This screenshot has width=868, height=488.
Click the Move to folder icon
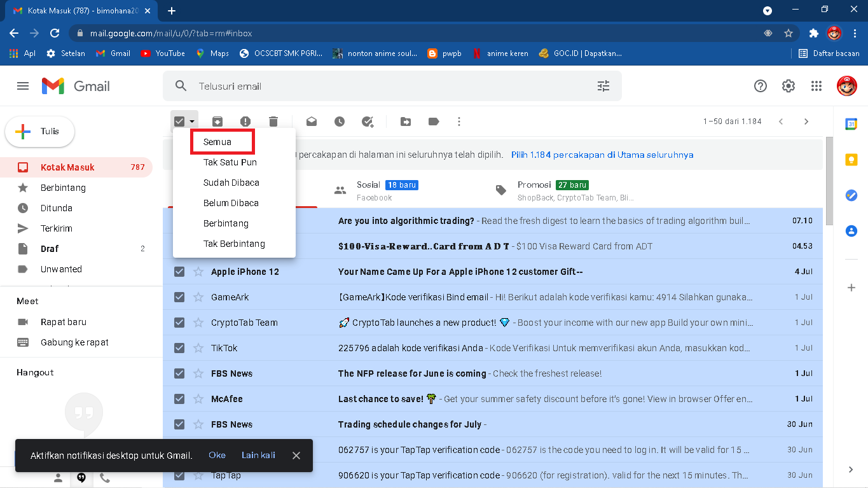click(x=406, y=122)
